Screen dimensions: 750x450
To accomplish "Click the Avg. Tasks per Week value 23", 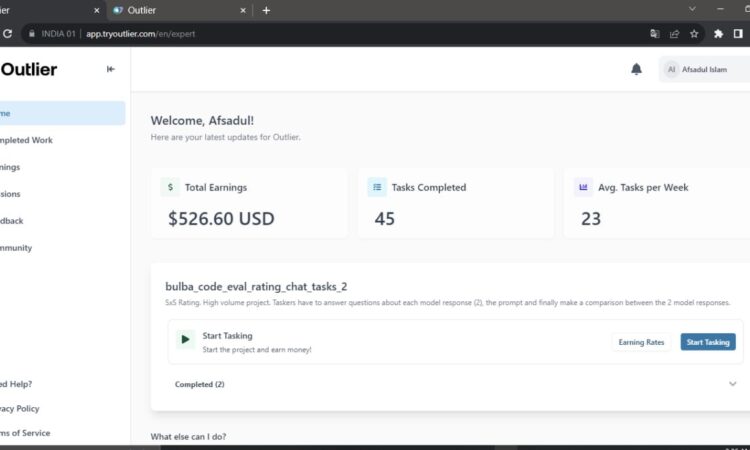I will point(591,219).
